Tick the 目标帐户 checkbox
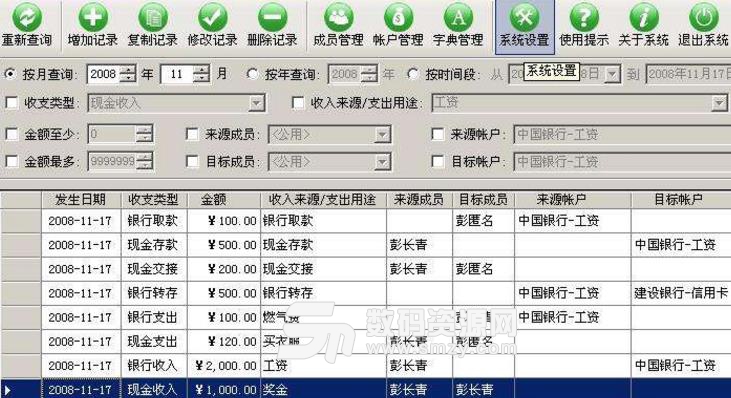The height and width of the screenshot is (398, 731). (x=438, y=161)
